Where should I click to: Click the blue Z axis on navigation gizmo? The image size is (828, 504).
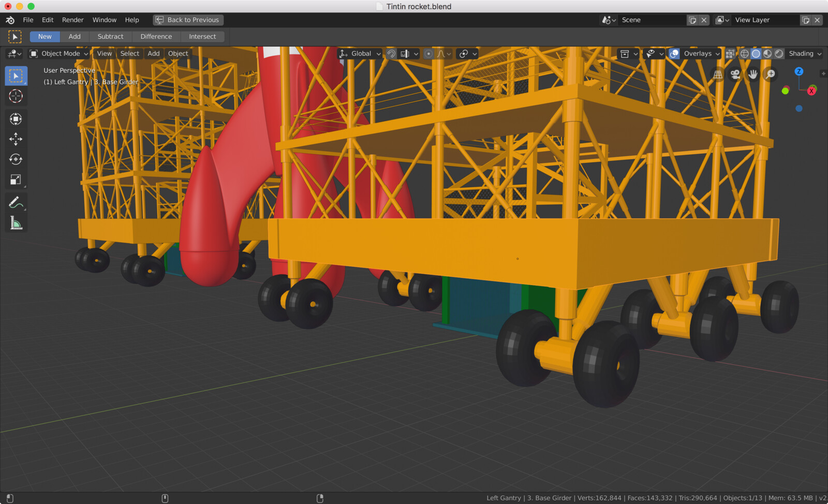[799, 71]
